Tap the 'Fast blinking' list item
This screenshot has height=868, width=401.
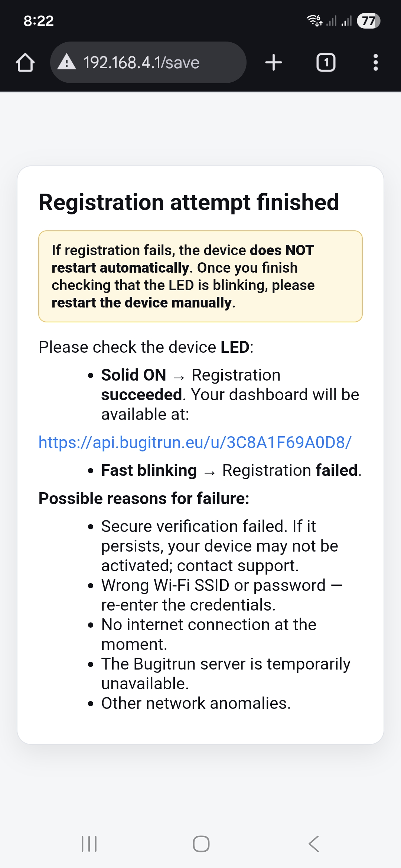(x=231, y=470)
